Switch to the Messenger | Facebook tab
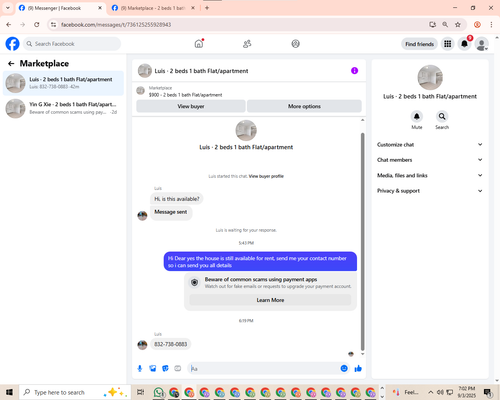The height and width of the screenshot is (400, 500). [x=60, y=8]
